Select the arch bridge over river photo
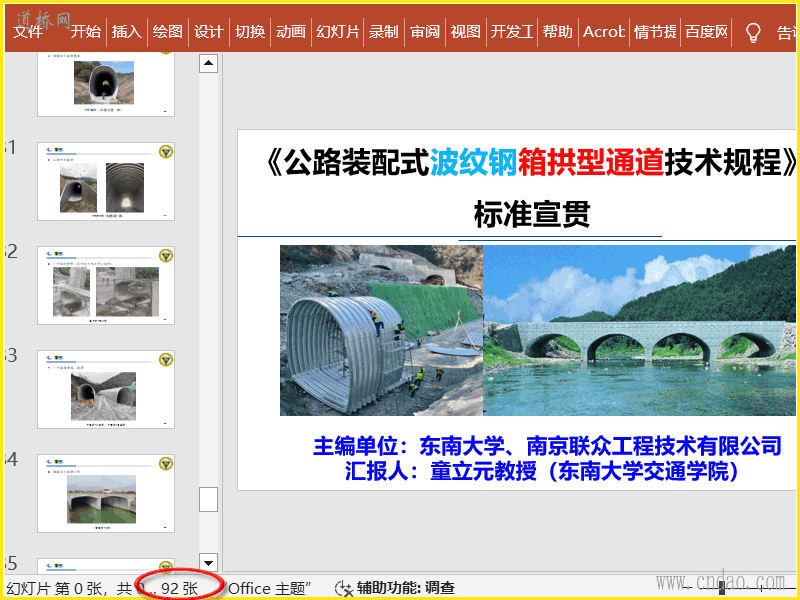The height and width of the screenshot is (600, 800). pyautogui.click(x=639, y=330)
